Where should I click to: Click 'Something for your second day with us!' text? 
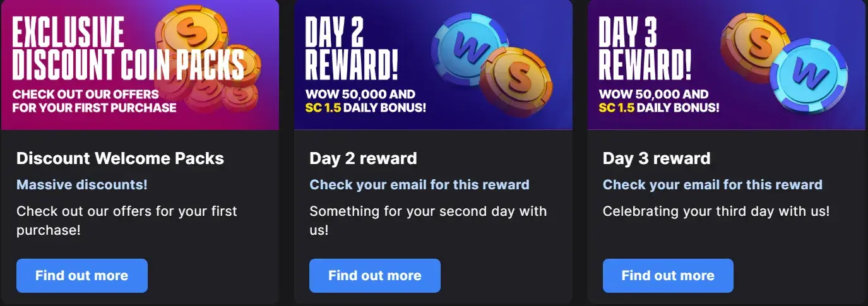[x=428, y=220]
